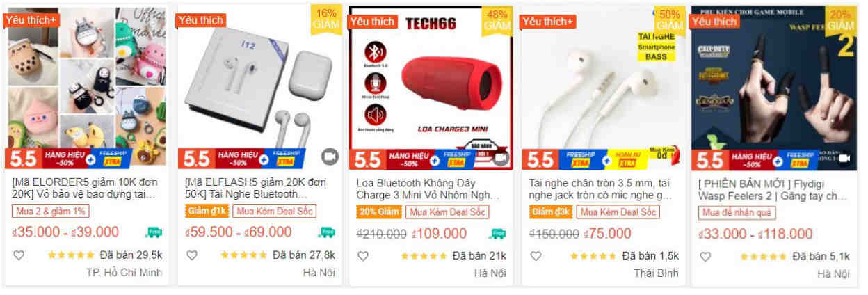Click the video camera icon on i12 earphones image

coord(329,157)
